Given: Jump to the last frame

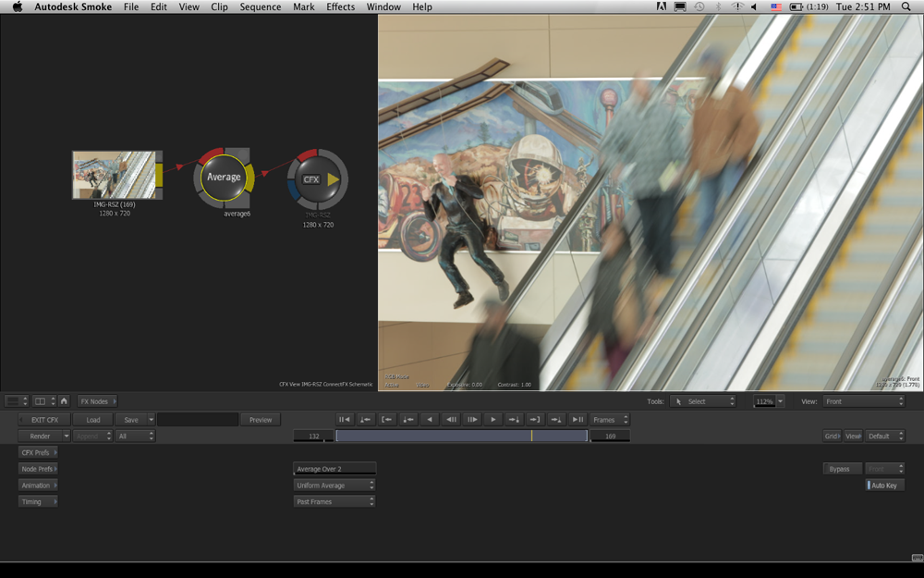Looking at the screenshot, I should click(577, 420).
